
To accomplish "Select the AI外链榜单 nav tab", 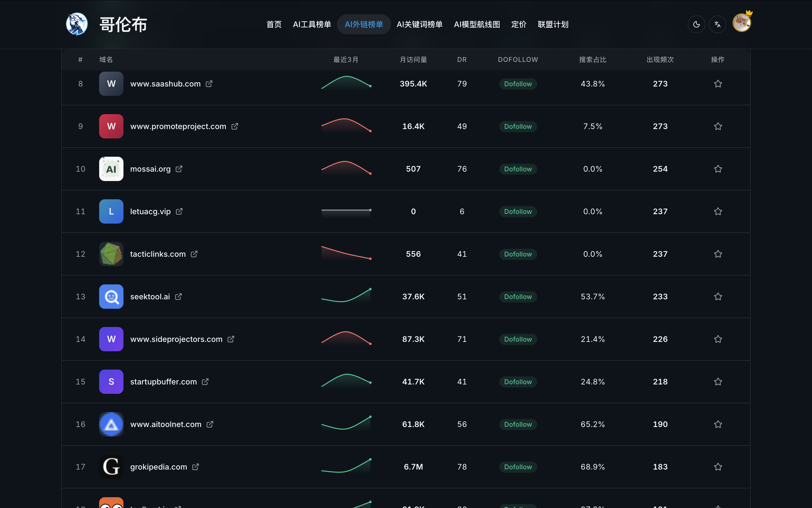I will (364, 24).
